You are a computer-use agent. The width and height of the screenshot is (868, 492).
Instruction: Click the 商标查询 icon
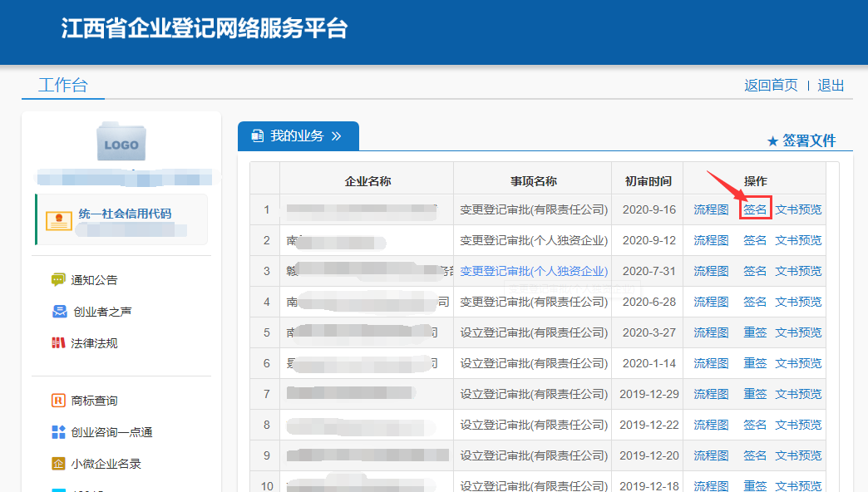(x=58, y=401)
